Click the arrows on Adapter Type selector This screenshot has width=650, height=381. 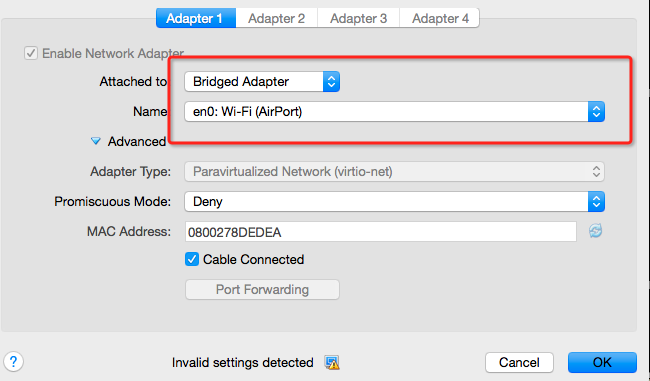tap(596, 172)
